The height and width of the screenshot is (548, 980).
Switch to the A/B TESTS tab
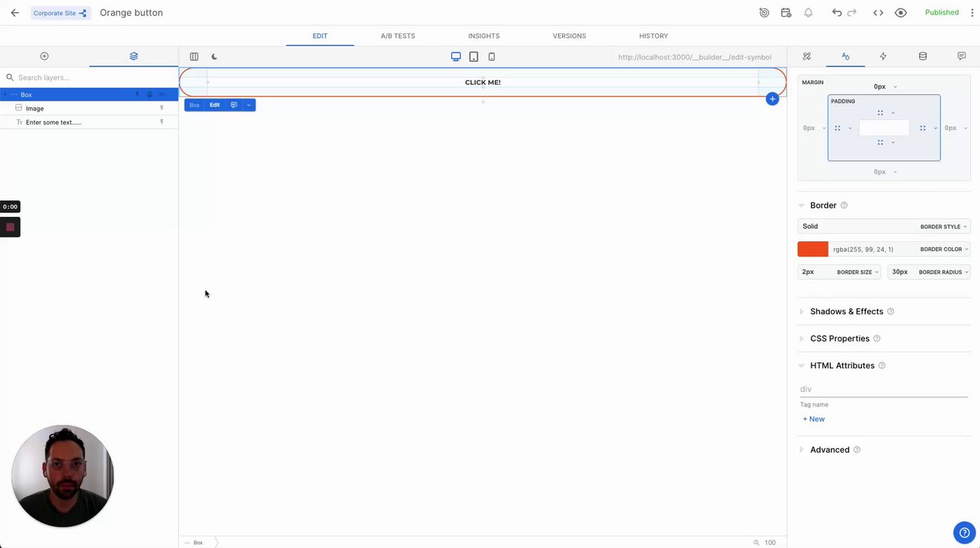point(397,36)
